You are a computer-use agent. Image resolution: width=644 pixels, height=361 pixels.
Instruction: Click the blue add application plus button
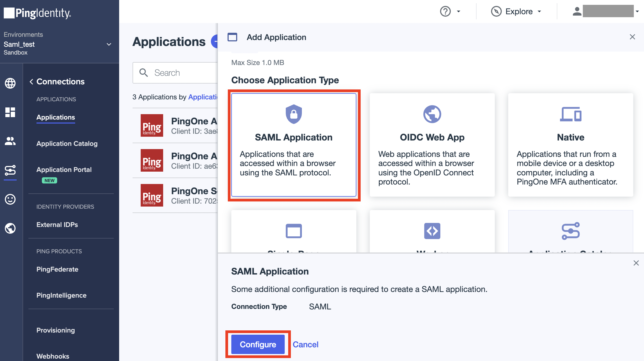[214, 42]
